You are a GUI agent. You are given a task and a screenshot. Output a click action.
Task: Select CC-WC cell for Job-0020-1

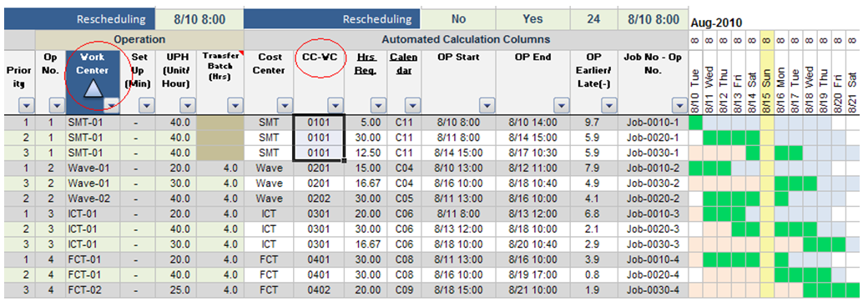coord(319,137)
